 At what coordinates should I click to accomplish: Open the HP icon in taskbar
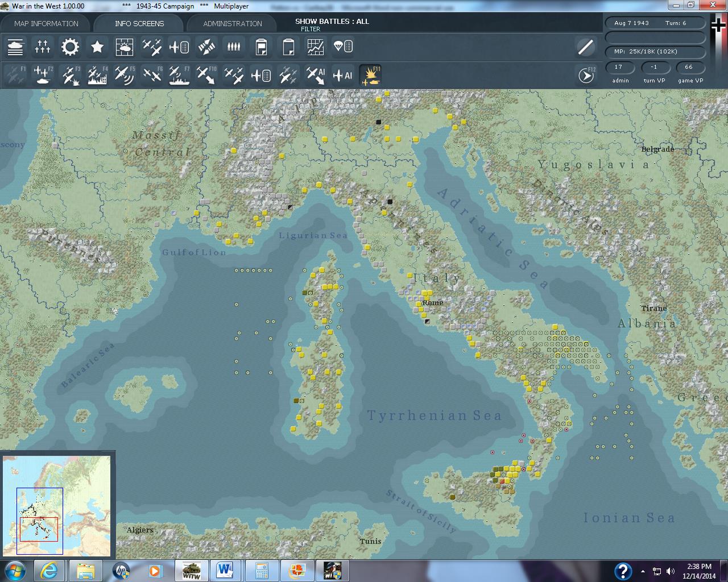[x=121, y=571]
